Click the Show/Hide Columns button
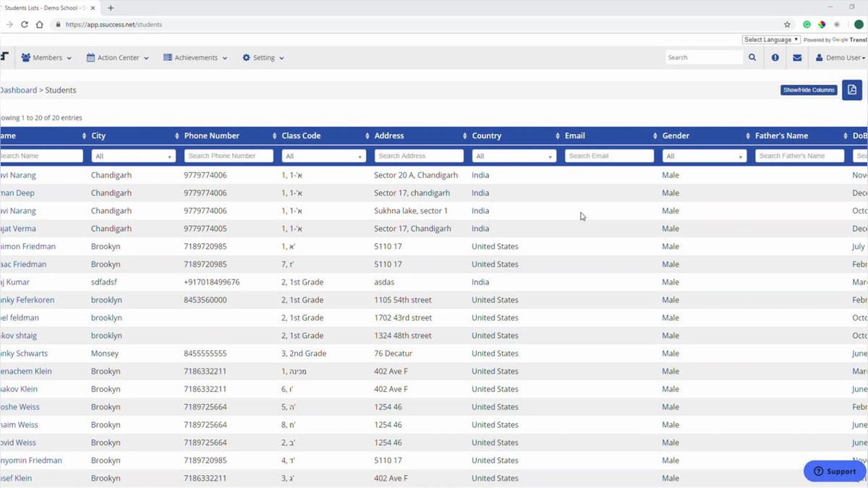This screenshot has height=488, width=868. pyautogui.click(x=809, y=90)
